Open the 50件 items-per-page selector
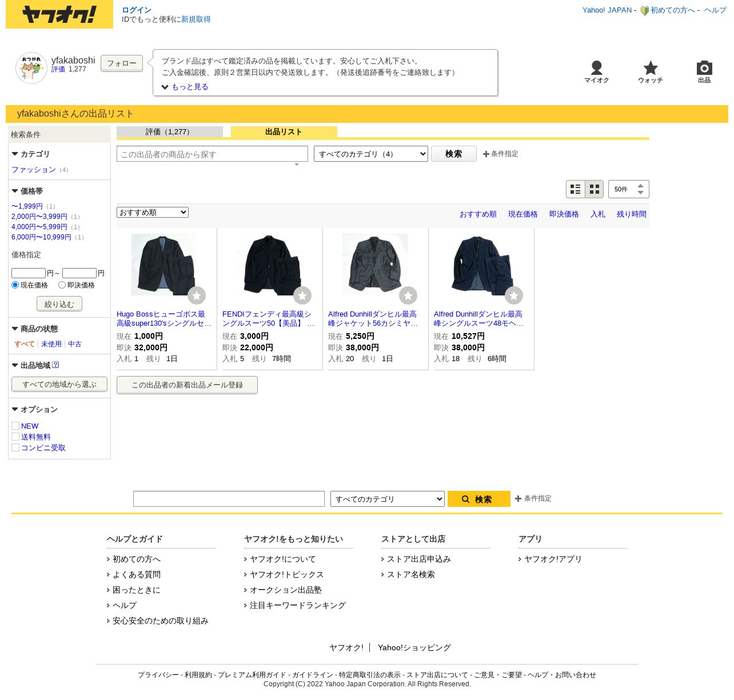The image size is (734, 700). click(629, 189)
